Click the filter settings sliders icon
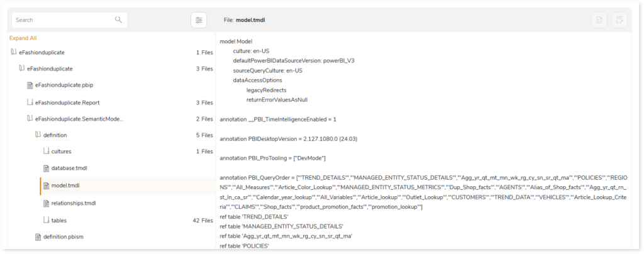644x254 pixels. point(199,20)
